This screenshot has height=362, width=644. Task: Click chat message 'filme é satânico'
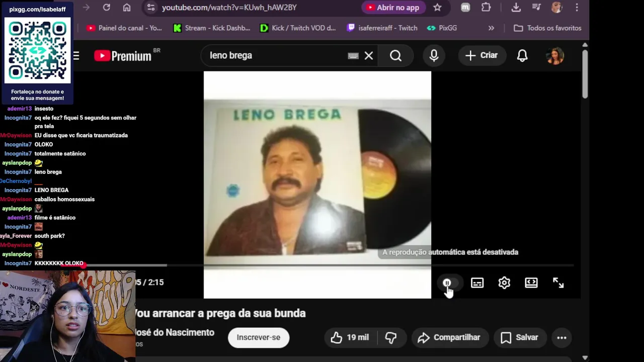click(55, 218)
